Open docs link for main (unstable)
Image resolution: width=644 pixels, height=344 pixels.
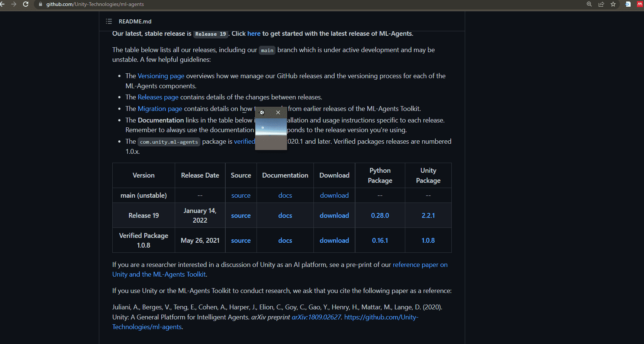(x=285, y=195)
